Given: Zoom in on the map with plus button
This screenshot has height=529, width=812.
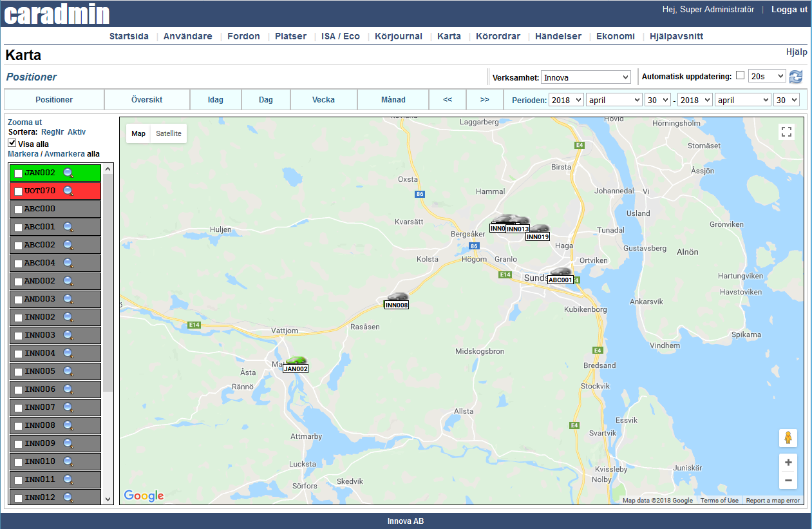Looking at the screenshot, I should 788,462.
